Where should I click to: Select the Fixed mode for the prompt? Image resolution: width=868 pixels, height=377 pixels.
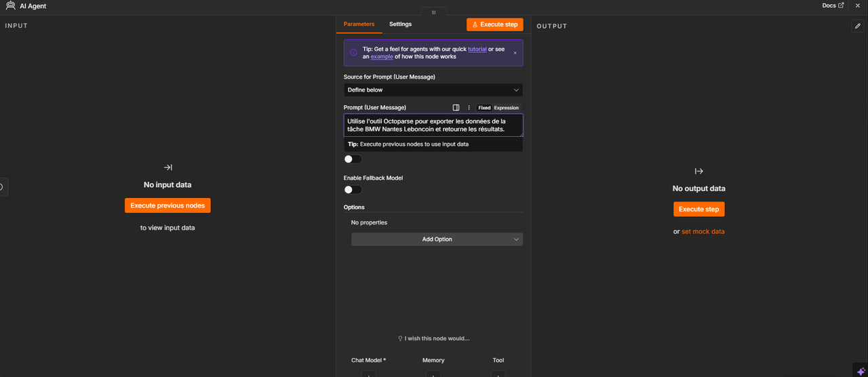484,108
